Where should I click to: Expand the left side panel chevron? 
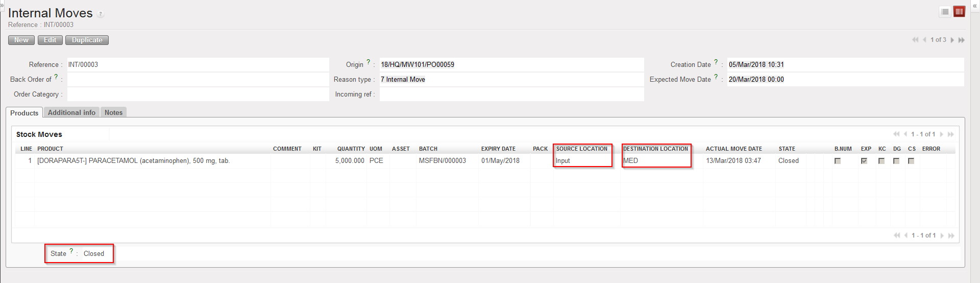[x=2, y=5]
